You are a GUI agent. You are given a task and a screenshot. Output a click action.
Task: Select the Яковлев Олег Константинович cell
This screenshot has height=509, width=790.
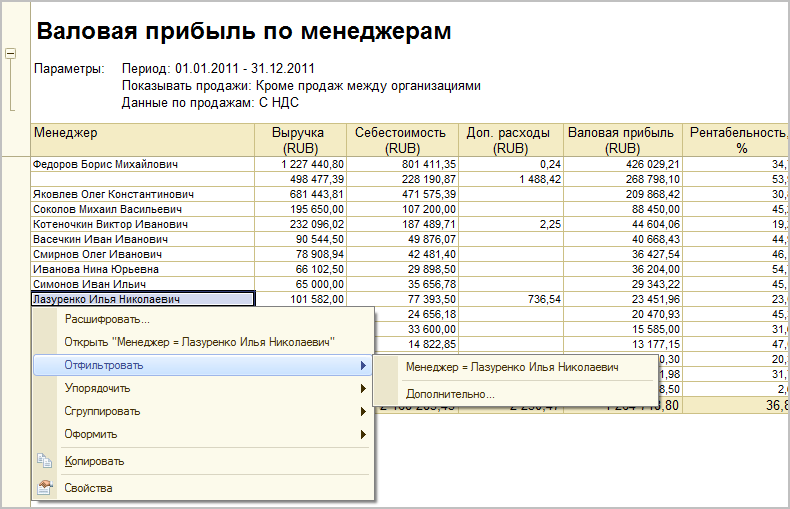(x=143, y=194)
